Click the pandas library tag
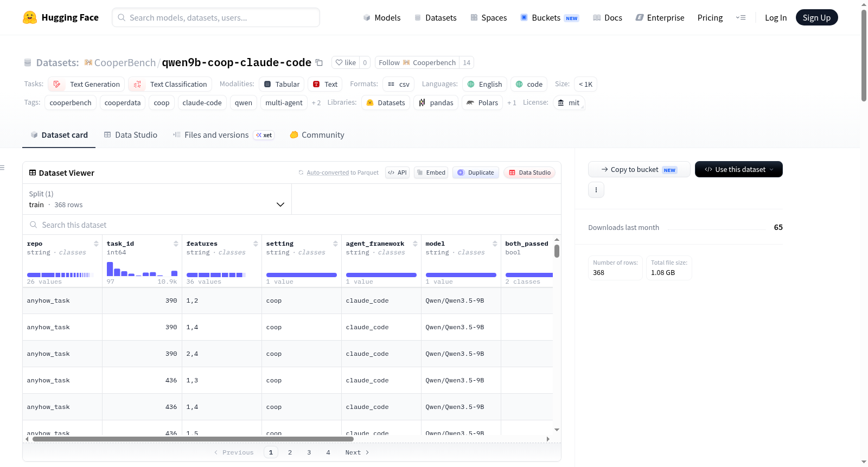The width and height of the screenshot is (868, 467). (x=436, y=103)
